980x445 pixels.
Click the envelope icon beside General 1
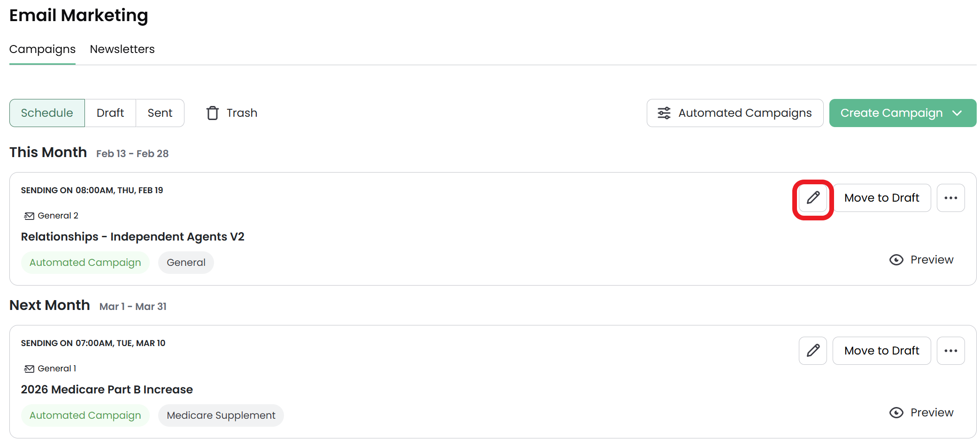[x=29, y=369]
